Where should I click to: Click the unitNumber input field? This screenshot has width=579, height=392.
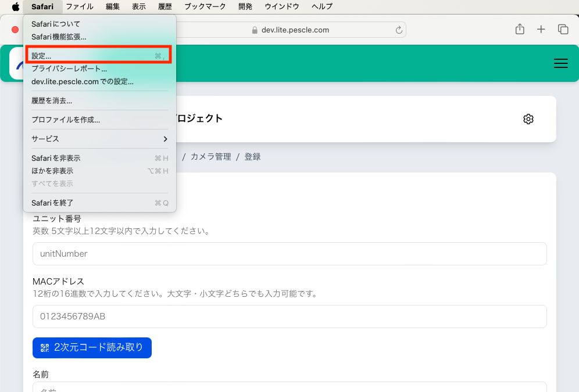pyautogui.click(x=289, y=254)
